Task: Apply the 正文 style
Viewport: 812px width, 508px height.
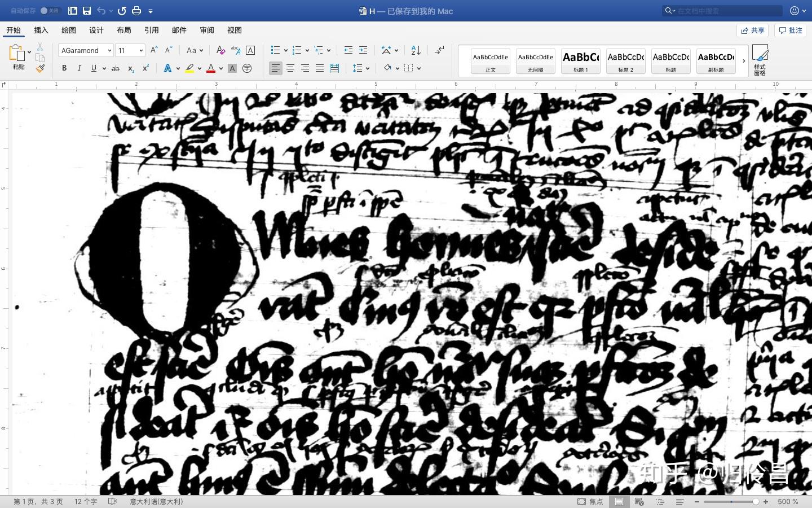Action: click(491, 60)
